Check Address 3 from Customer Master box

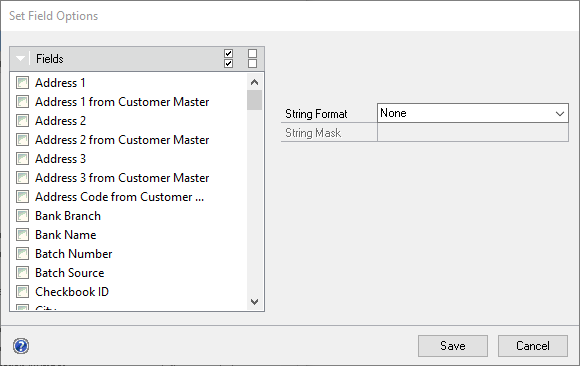tap(23, 178)
